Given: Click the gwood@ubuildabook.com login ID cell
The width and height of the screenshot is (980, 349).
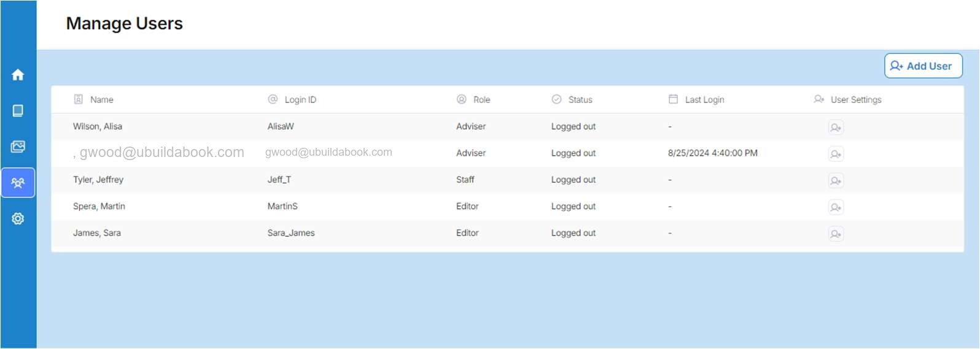Looking at the screenshot, I should click(329, 152).
